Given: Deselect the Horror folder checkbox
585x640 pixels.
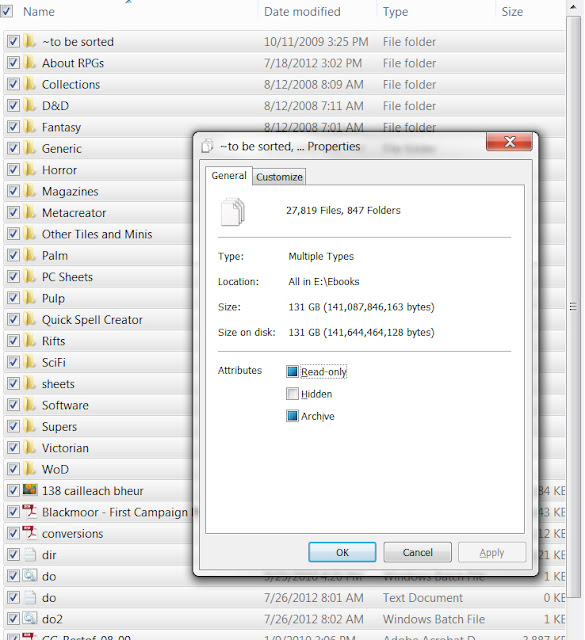Looking at the screenshot, I should pyautogui.click(x=13, y=169).
